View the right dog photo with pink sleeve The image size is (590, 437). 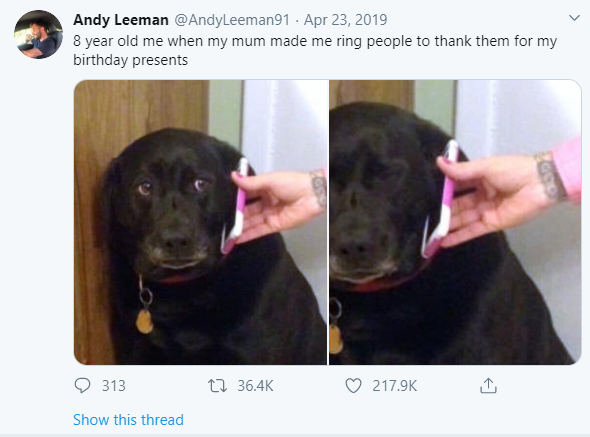(x=455, y=222)
